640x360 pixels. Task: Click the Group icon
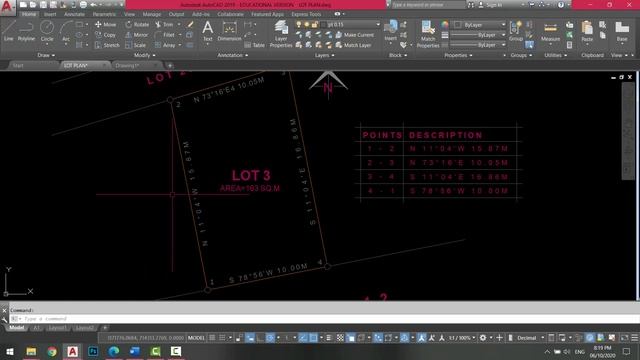(x=516, y=31)
